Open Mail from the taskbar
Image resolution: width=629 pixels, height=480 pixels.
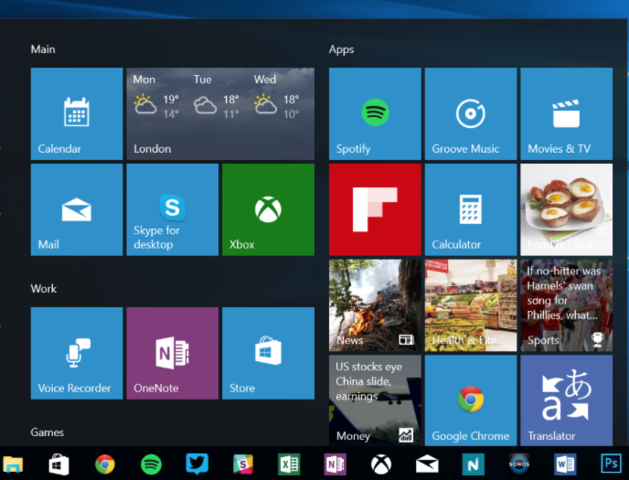(x=427, y=464)
